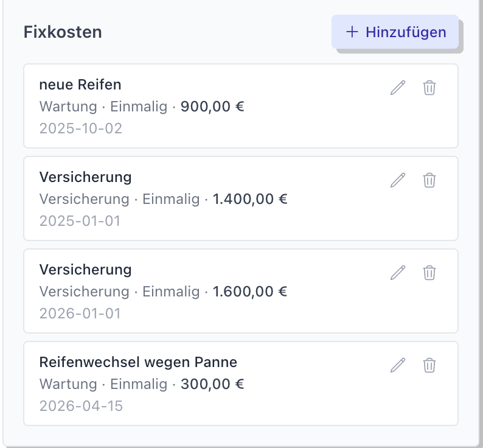Click the 1.400,00 € amount
483x448 pixels.
pos(250,199)
